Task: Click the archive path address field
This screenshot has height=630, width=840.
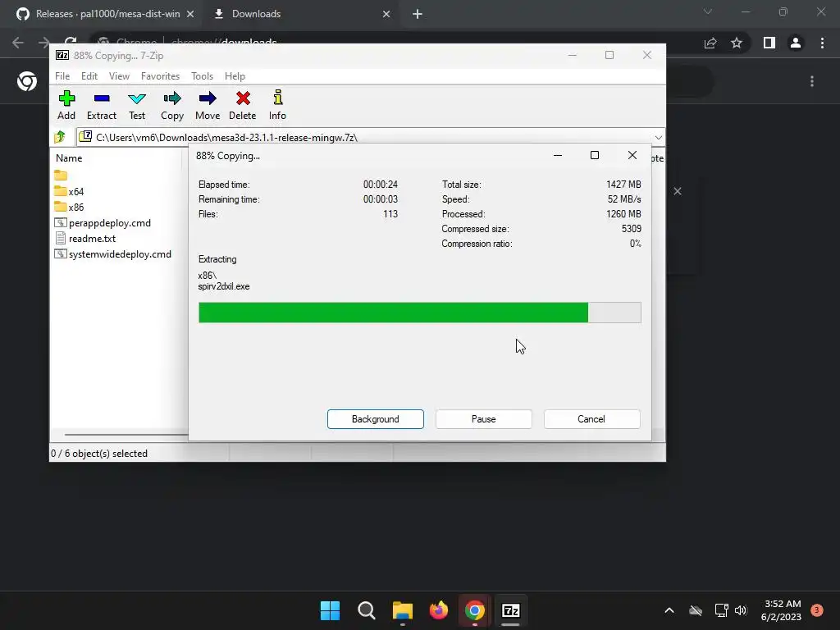Action: click(364, 138)
